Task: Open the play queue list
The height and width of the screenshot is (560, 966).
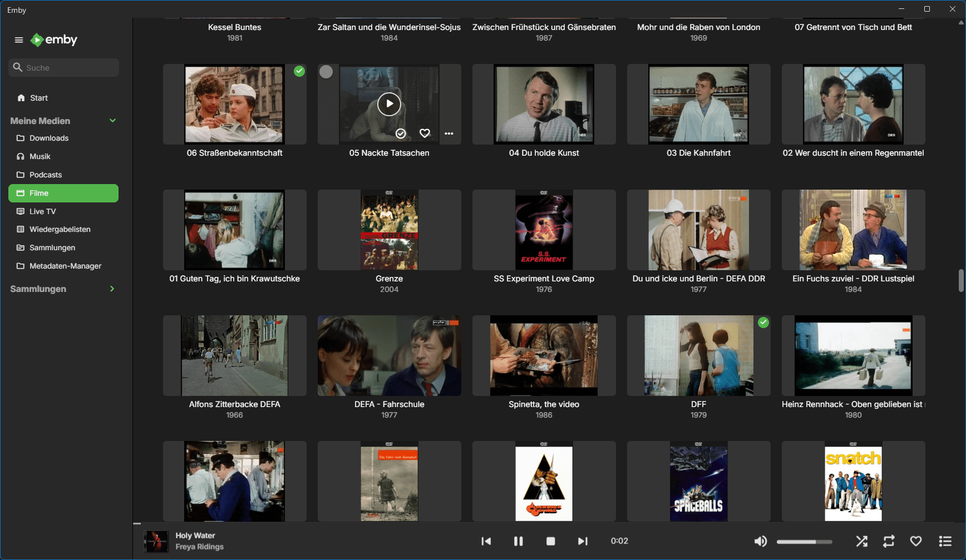Action: [x=945, y=541]
